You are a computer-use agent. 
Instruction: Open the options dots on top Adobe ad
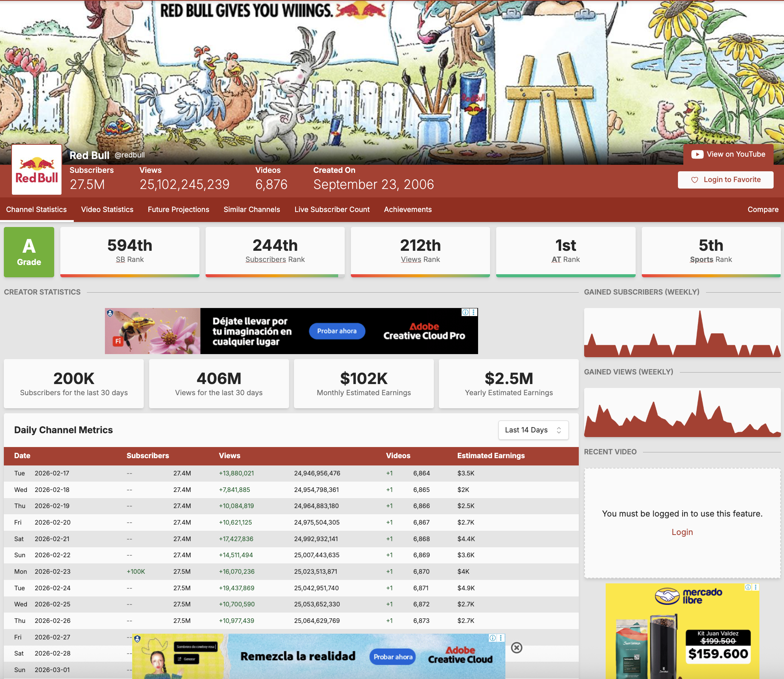pos(474,312)
